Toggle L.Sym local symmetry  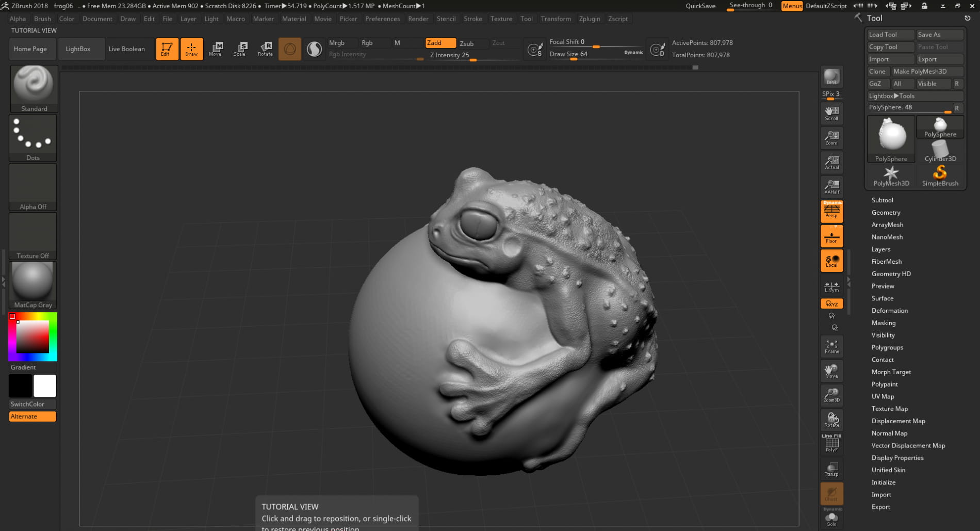(831, 287)
